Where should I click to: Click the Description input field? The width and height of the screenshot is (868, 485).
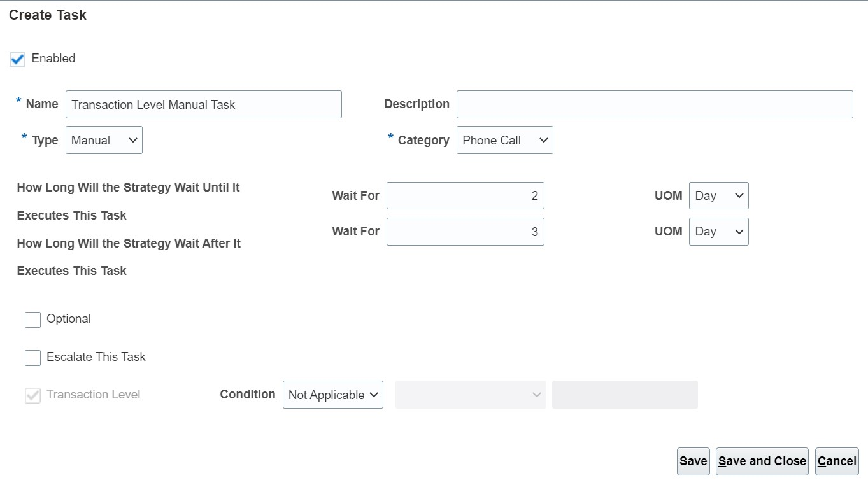pos(654,104)
